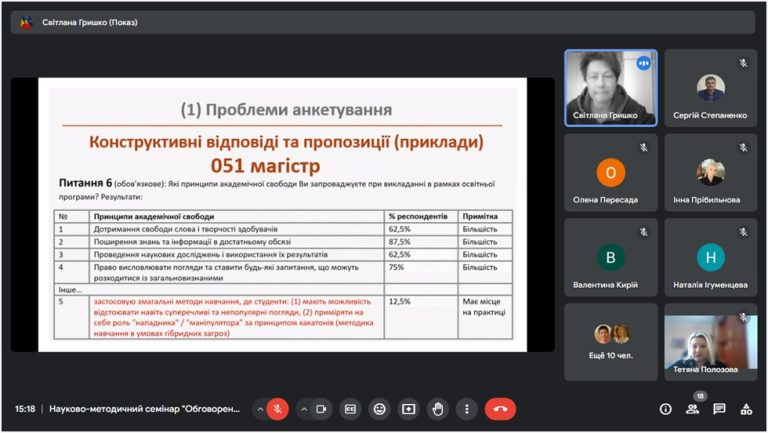
Task: Click row 'Дотримання свободи слова і творчості здобувачів'
Action: pos(283,229)
